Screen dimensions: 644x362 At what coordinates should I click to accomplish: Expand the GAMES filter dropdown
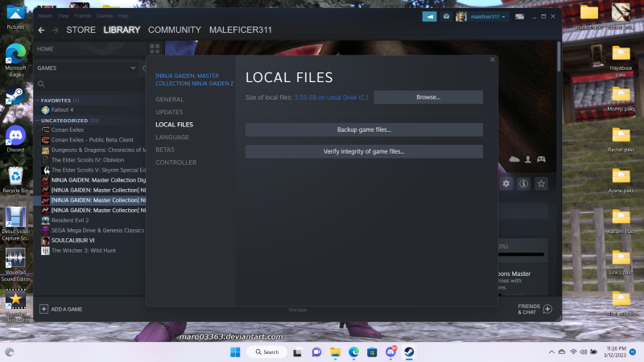[x=133, y=68]
